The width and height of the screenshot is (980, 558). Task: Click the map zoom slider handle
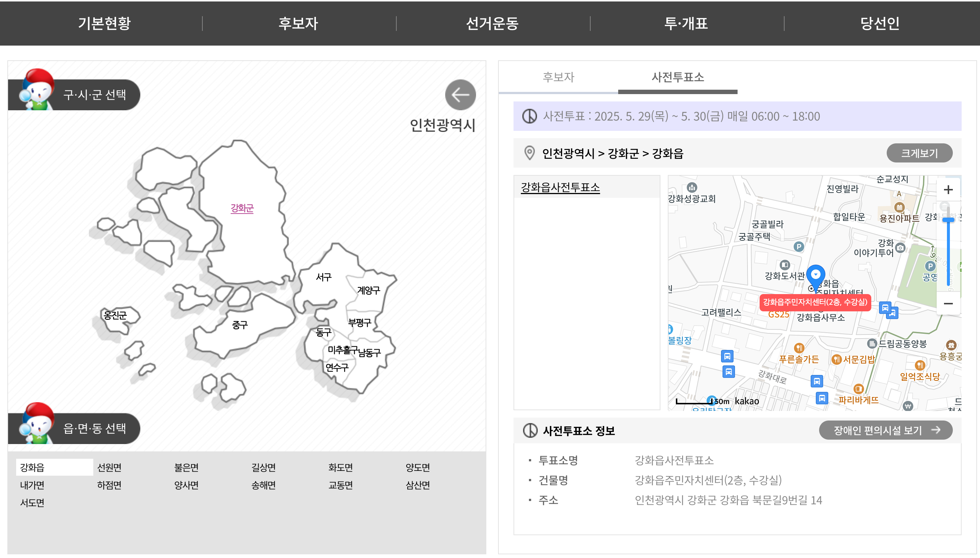click(948, 220)
